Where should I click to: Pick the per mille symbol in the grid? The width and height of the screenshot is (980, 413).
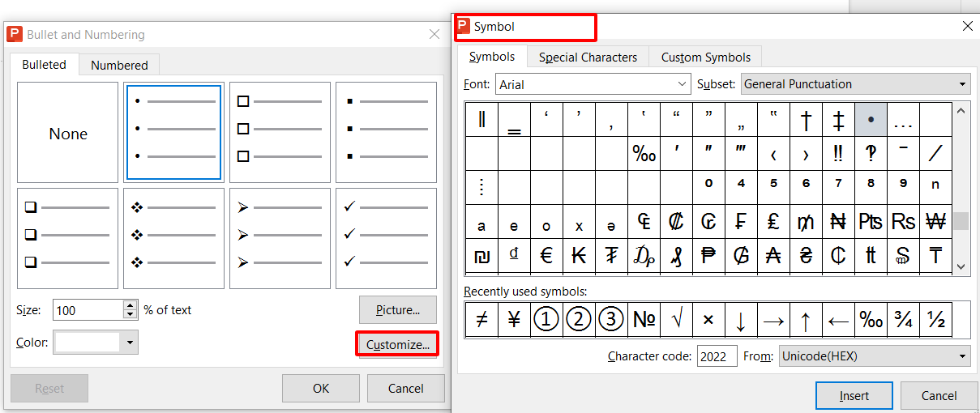[644, 154]
